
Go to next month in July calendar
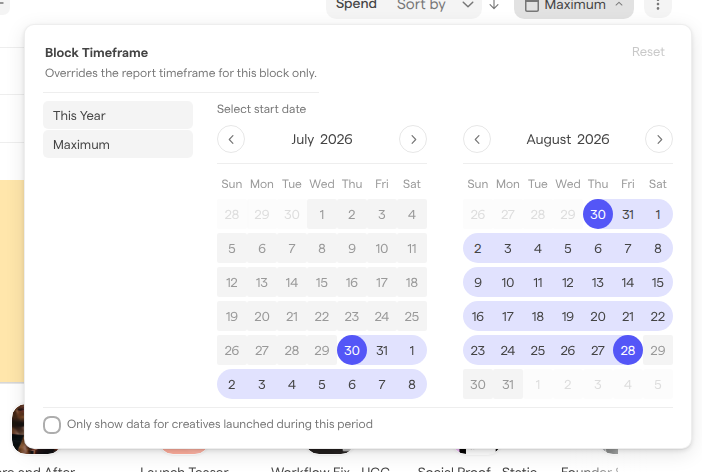(x=413, y=139)
